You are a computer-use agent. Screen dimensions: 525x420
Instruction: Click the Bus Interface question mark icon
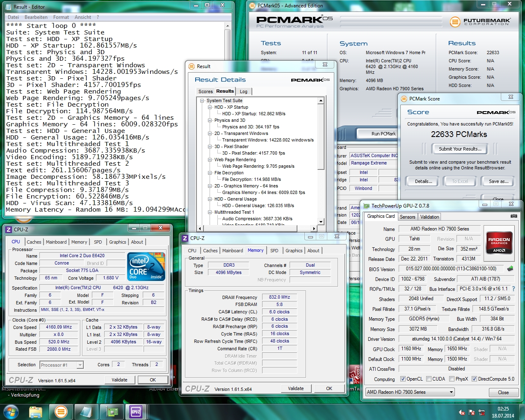coord(514,289)
